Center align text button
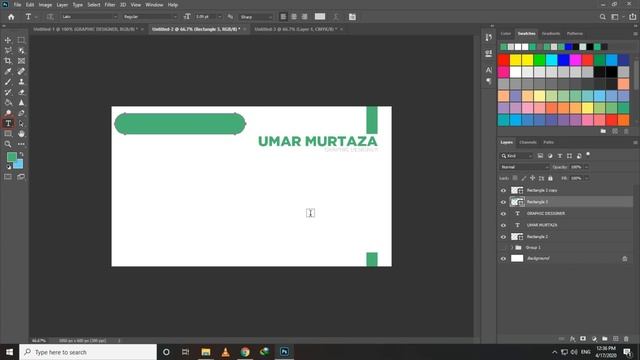Viewport: 640px width, 360px height. [294, 17]
